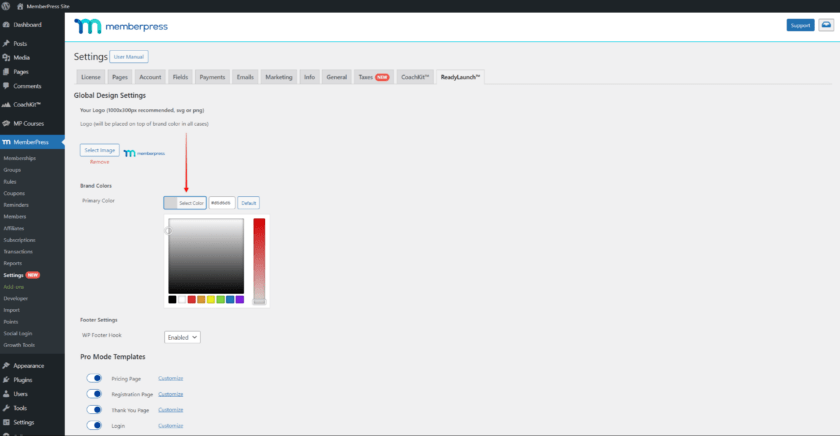Toggle the Login template switch
Image resolution: width=840 pixels, height=436 pixels.
point(94,425)
